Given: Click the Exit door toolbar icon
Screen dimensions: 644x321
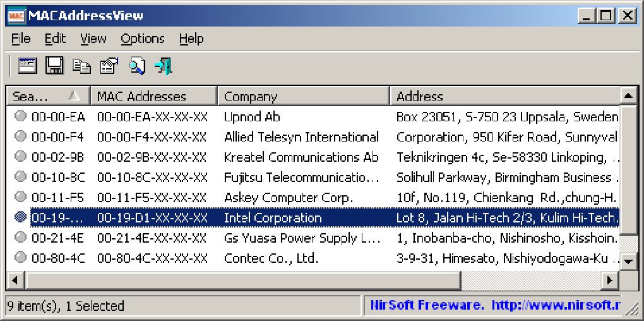Looking at the screenshot, I should pos(164,66).
